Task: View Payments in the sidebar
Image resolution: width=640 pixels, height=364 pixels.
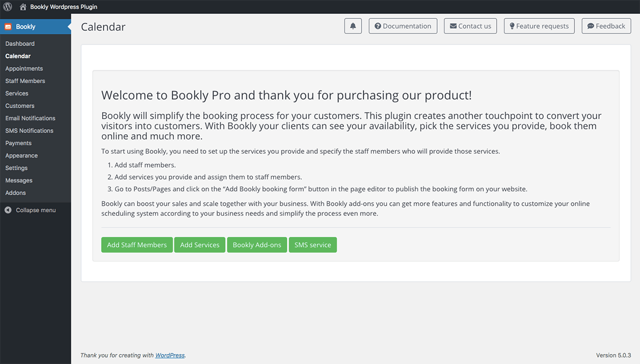Action: pos(18,143)
